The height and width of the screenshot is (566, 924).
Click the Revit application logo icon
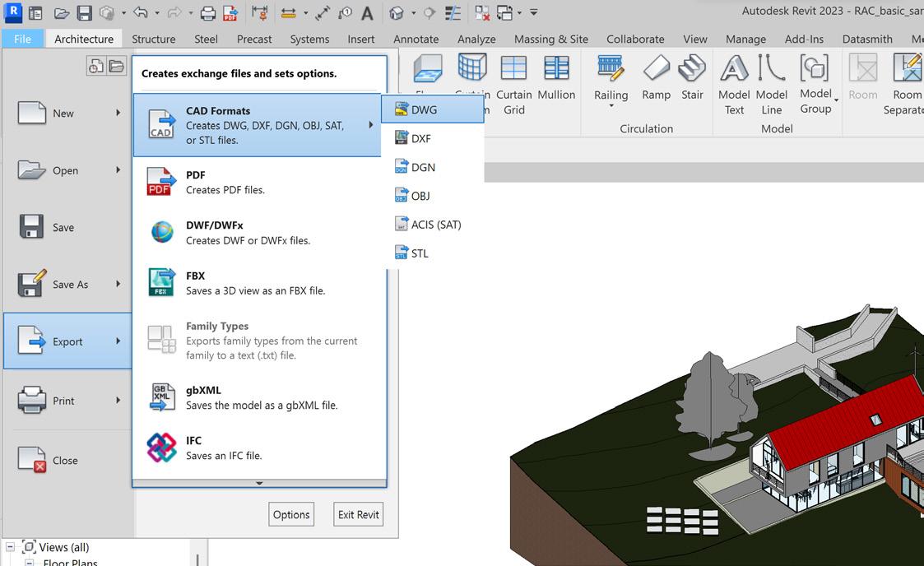pos(12,12)
